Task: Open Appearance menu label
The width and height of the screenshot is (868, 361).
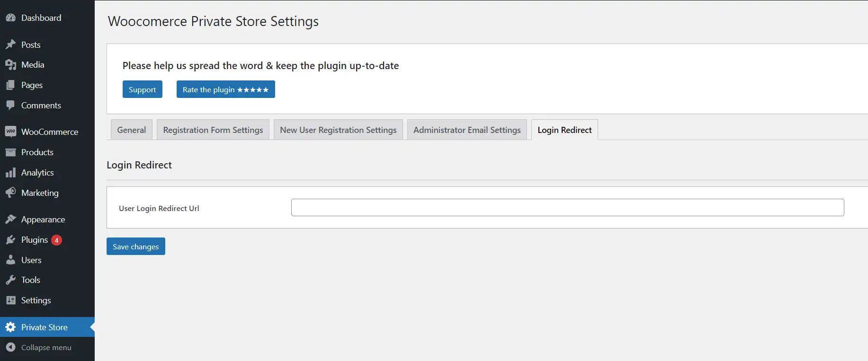Action: tap(43, 220)
